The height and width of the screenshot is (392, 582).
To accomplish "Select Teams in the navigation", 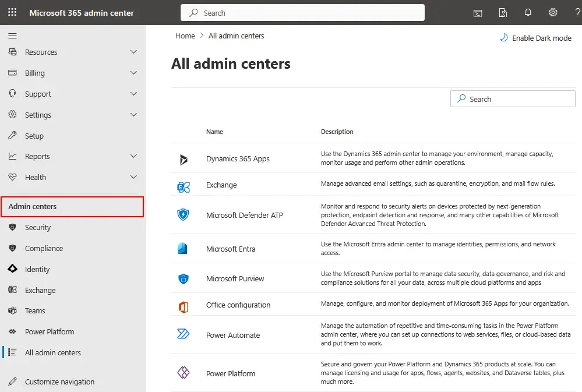I will [35, 310].
